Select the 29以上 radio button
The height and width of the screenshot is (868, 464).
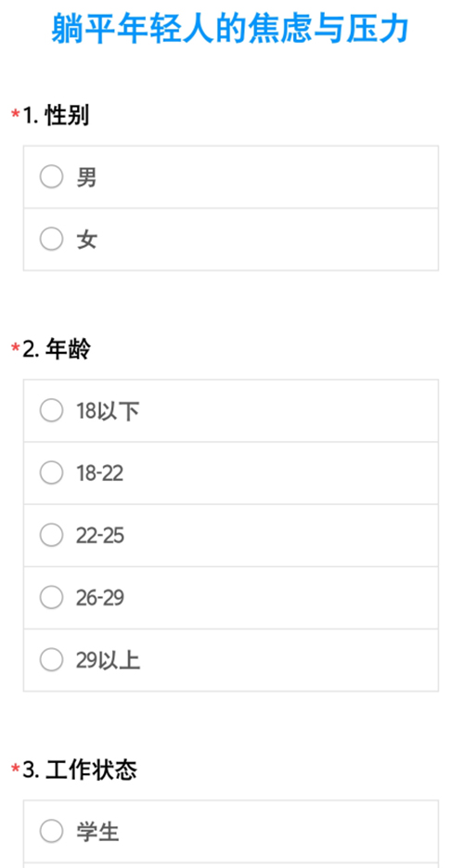coord(51,660)
